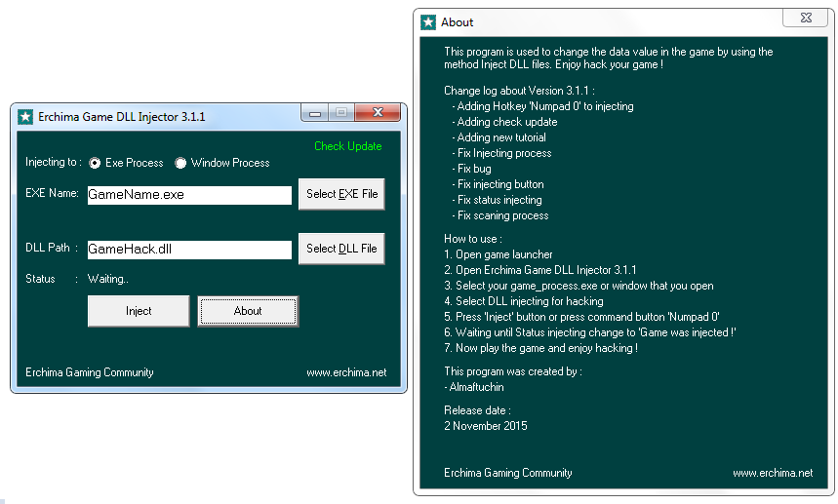
Task: Click the 'This program was created by :' heading
Action: click(513, 371)
